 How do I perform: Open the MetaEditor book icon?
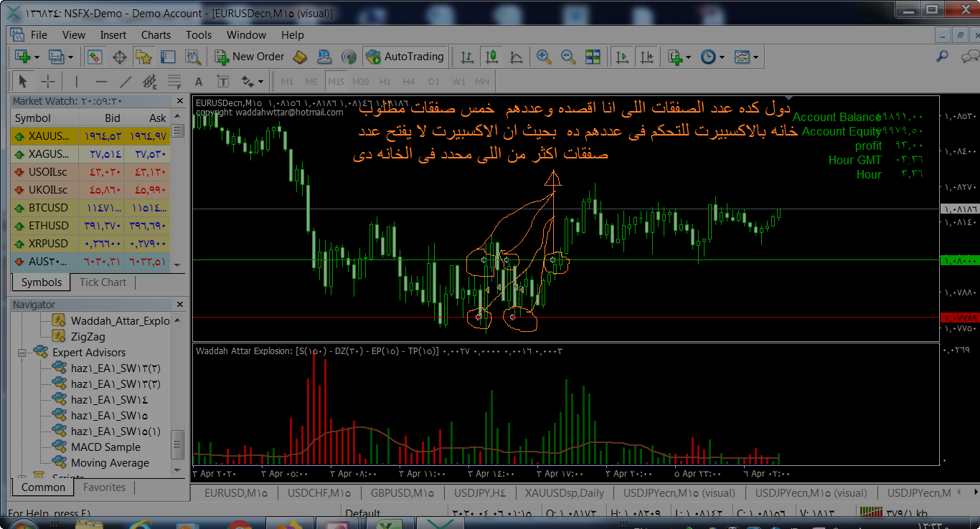[301, 57]
